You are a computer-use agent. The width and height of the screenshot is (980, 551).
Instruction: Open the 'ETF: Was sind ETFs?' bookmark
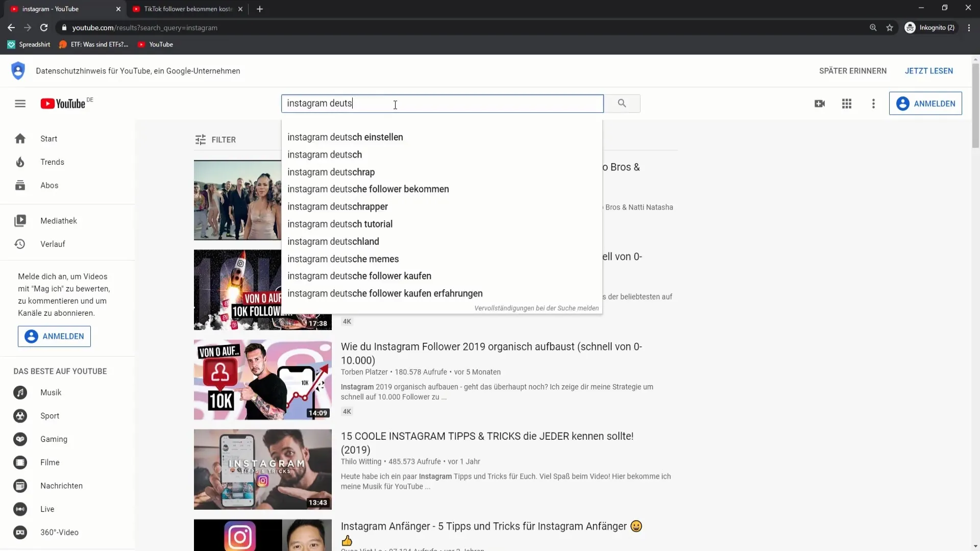[x=94, y=44]
